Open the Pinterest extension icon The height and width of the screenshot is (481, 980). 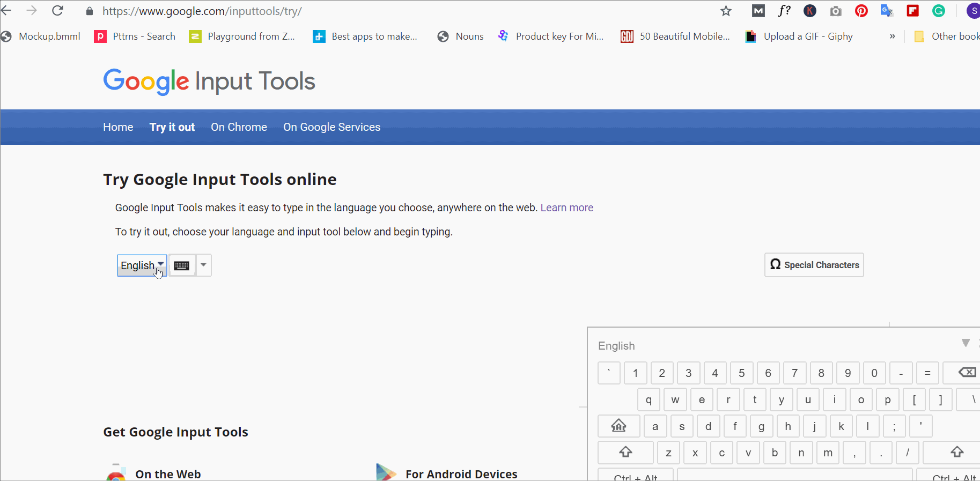pyautogui.click(x=861, y=11)
